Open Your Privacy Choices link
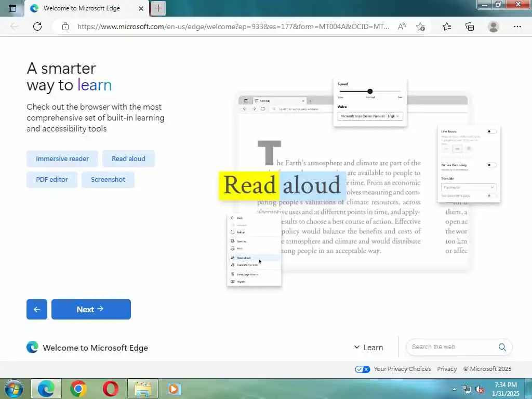The width and height of the screenshot is (532, 399). pyautogui.click(x=403, y=369)
